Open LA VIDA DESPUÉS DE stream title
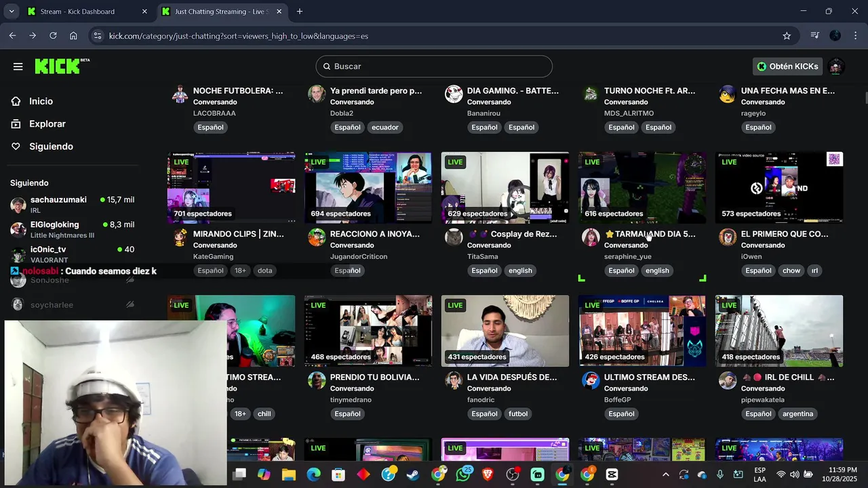The width and height of the screenshot is (868, 488). tap(512, 378)
